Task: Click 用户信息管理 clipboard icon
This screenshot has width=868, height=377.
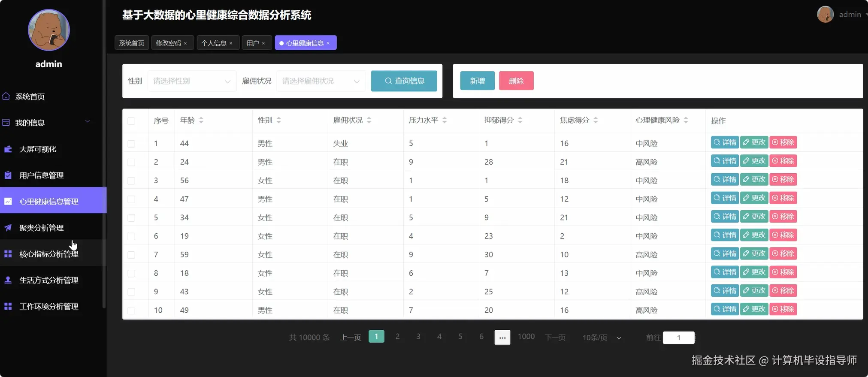Action: (8, 175)
